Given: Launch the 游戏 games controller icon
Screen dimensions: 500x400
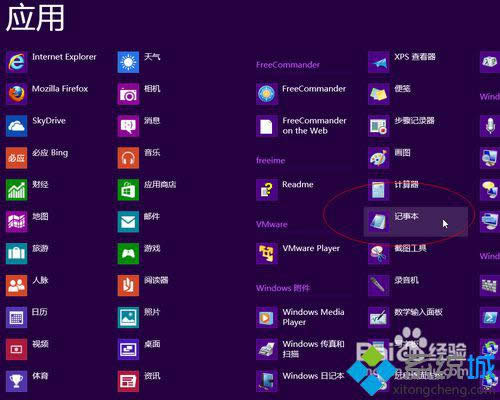Looking at the screenshot, I should 128,254.
